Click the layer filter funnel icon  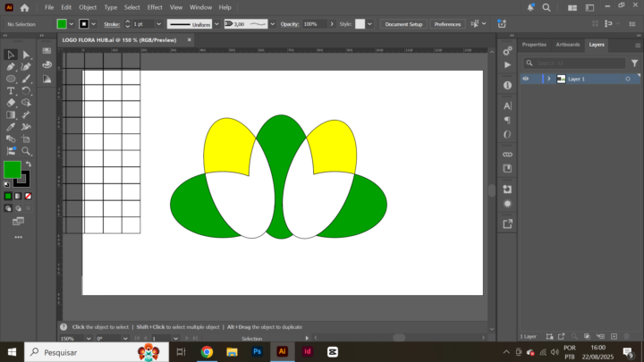[635, 63]
